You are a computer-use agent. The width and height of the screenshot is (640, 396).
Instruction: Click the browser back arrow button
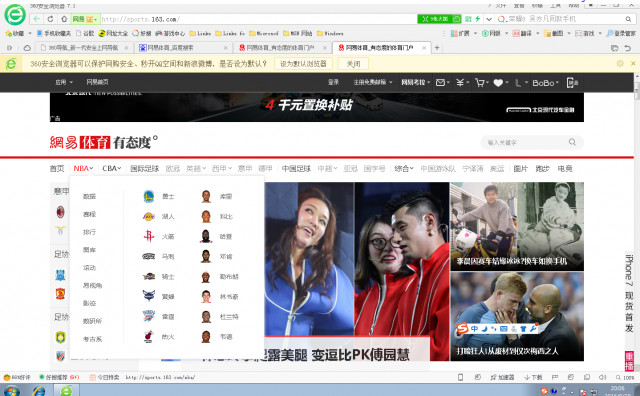pyautogui.click(x=37, y=19)
